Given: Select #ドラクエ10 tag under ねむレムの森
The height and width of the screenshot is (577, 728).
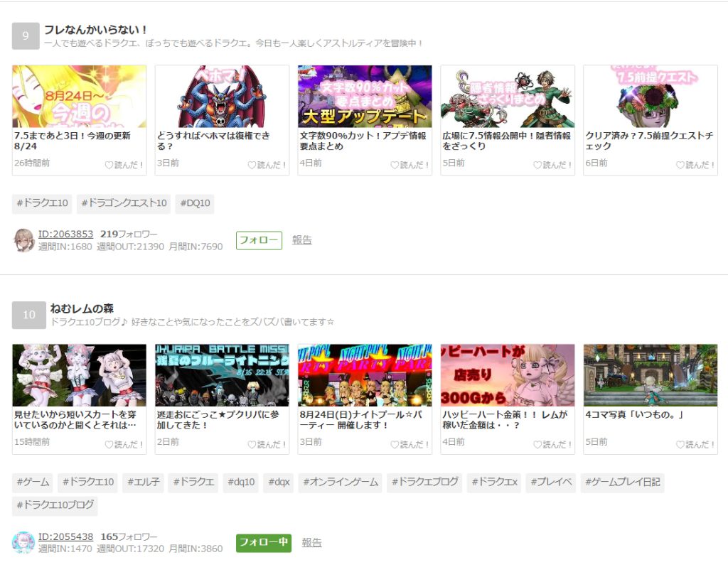Looking at the screenshot, I should 87,482.
